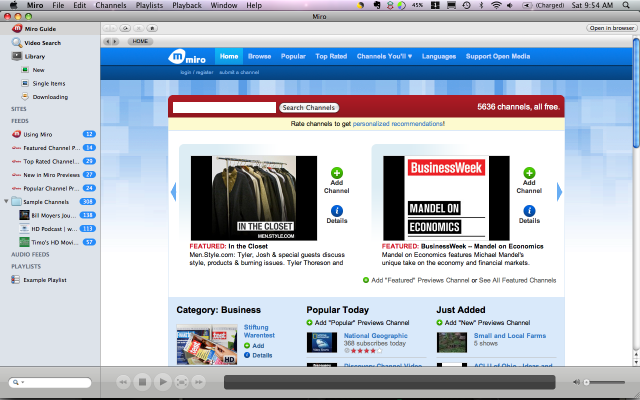This screenshot has height=400, width=640.
Task: Open the Playback menu in the menu bar
Action: tap(186, 6)
